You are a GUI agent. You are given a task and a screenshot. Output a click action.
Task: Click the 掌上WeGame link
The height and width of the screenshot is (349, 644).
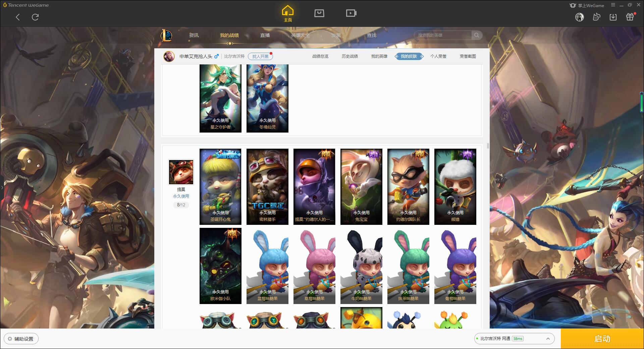(587, 5)
